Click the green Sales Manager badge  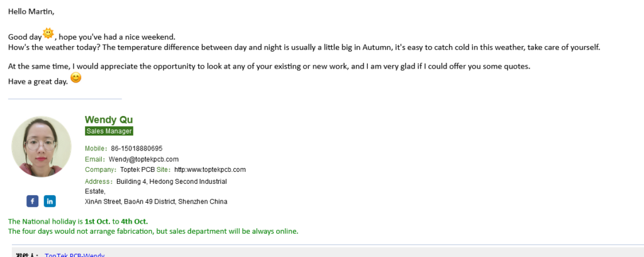[x=109, y=131]
